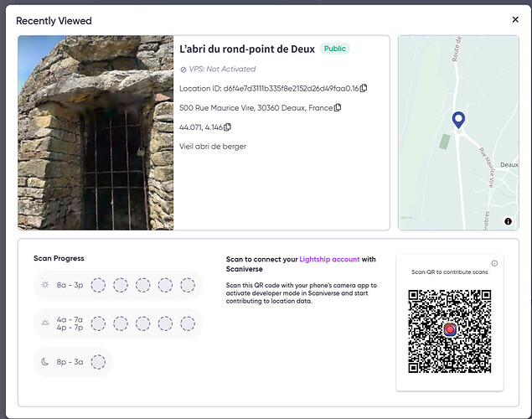Select third scan circle in 4a - 7a row
The image size is (532, 419).
(142, 323)
